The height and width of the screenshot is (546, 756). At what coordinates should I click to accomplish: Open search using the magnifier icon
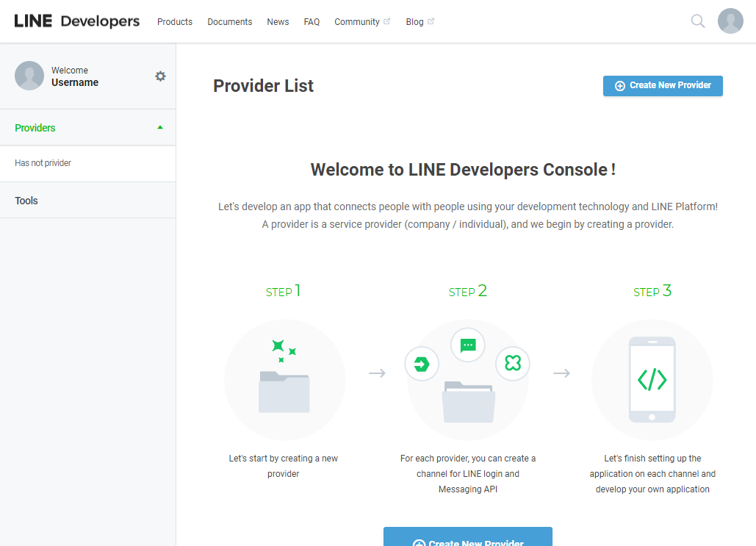[x=696, y=21]
